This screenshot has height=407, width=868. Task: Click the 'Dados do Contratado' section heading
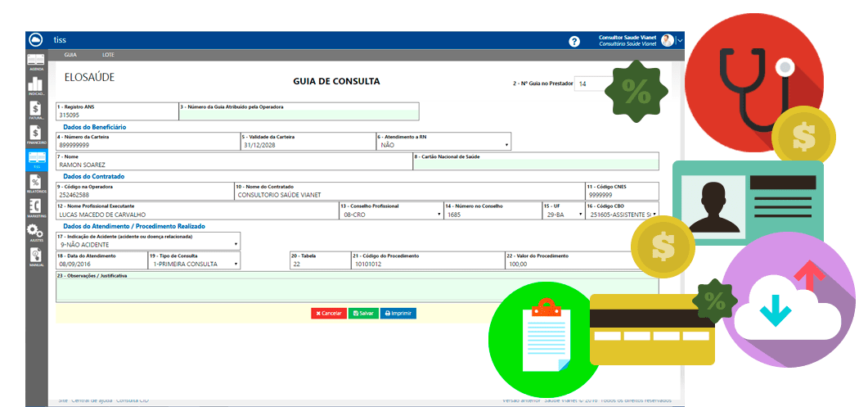click(x=93, y=176)
